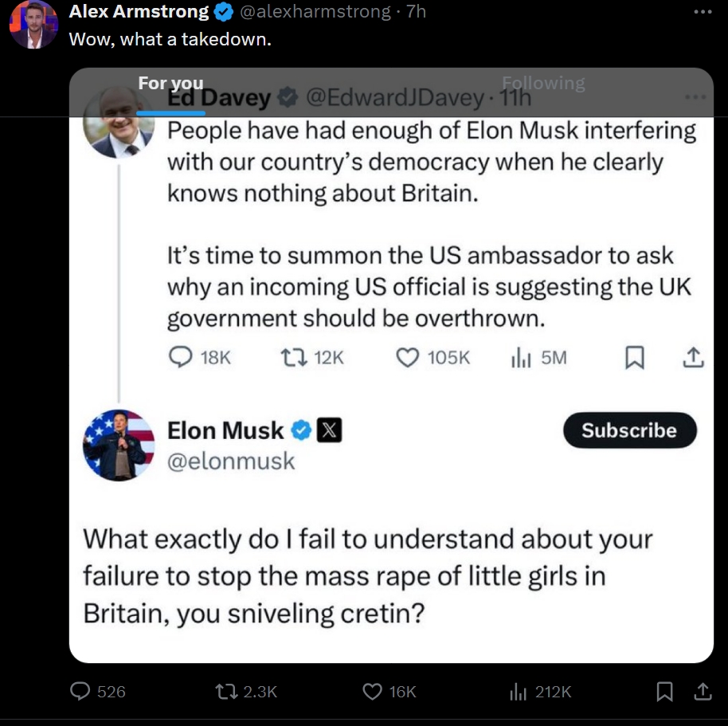This screenshot has width=728, height=726.
Task: Click Elon Musk's avatar in the screenshot
Action: (119, 445)
